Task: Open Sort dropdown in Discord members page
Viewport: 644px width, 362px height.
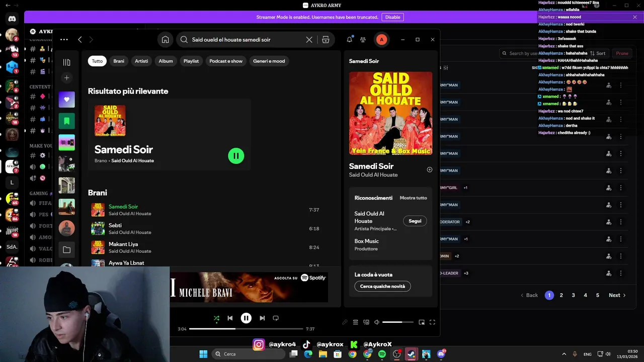Action: (598, 53)
